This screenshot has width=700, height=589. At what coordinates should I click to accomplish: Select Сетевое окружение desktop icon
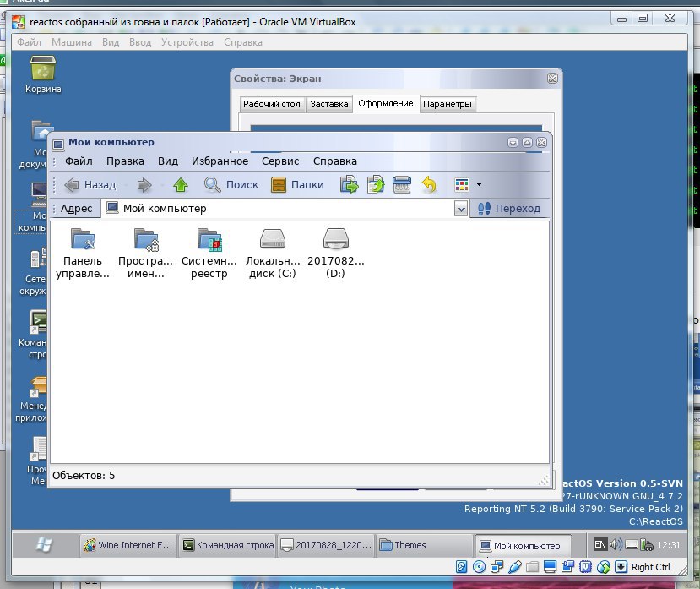(33, 271)
